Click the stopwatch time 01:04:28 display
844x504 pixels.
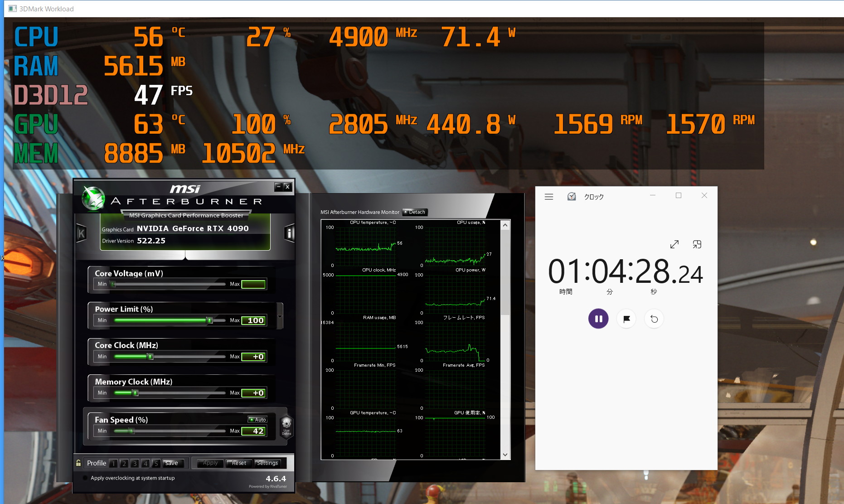[626, 272]
